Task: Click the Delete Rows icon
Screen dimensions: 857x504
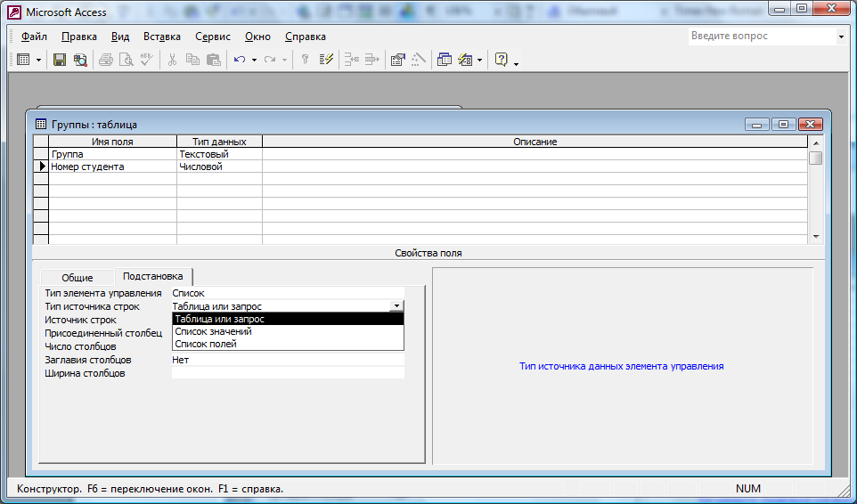Action: 371,60
